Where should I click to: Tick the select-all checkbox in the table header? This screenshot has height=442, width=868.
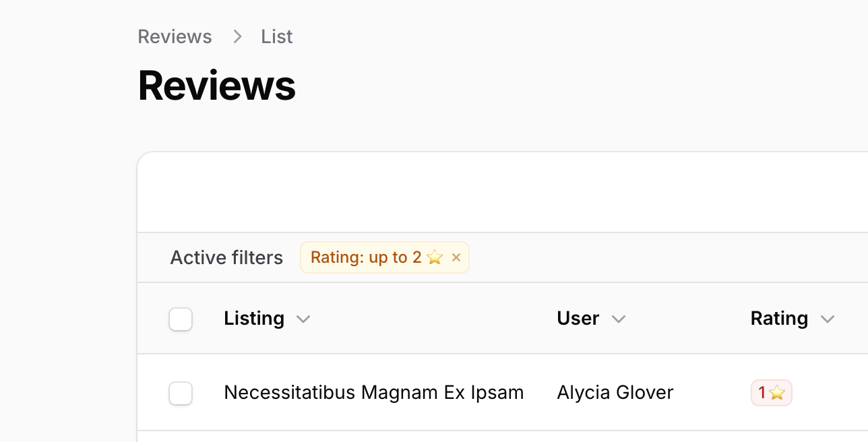tap(181, 319)
